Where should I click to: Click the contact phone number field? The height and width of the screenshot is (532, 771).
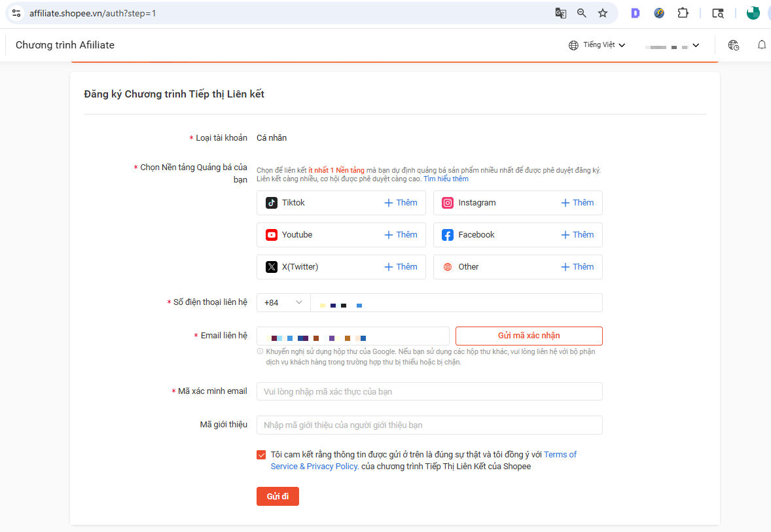tap(456, 302)
